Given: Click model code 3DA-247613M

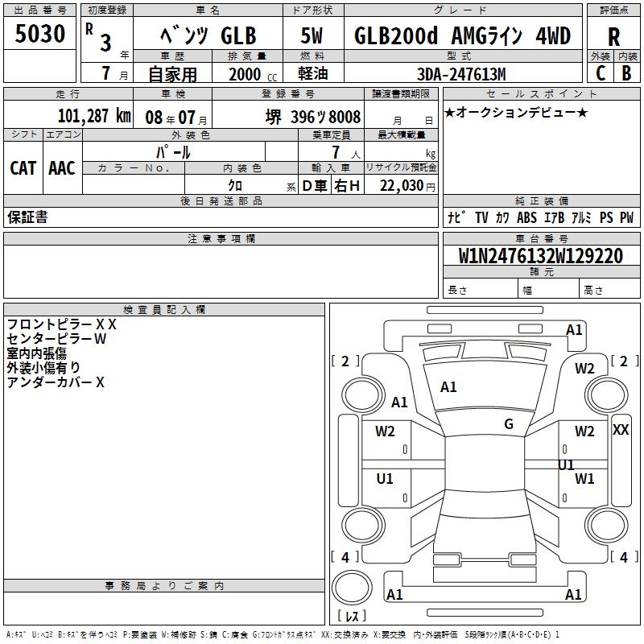Looking at the screenshot, I should click(461, 74).
